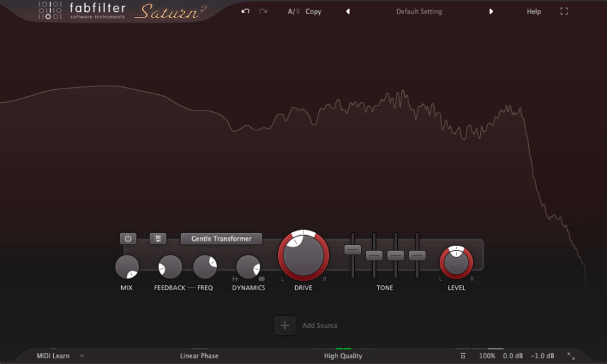Open the Help menu
The height and width of the screenshot is (364, 607).
pyautogui.click(x=534, y=11)
